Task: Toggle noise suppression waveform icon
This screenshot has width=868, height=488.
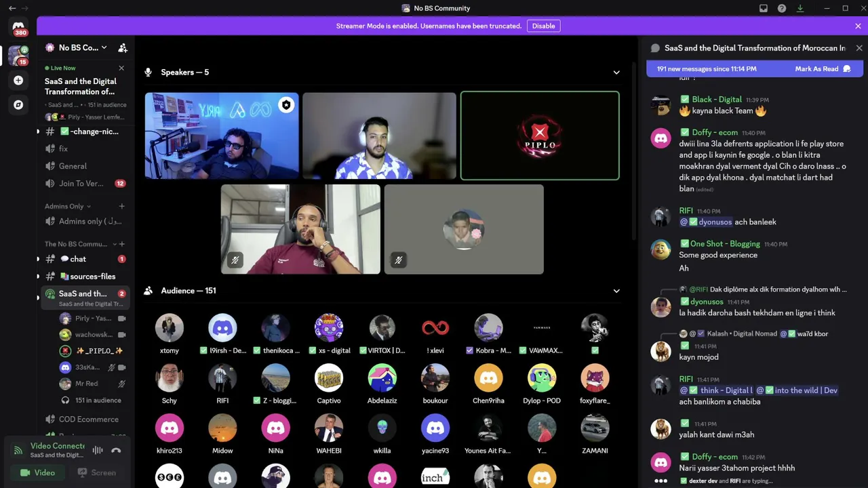Action: 98,450
